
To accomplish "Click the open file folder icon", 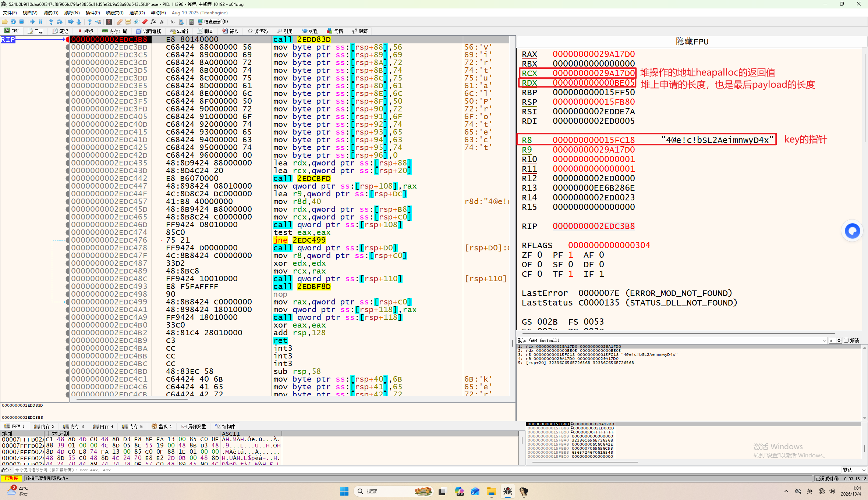I will [5, 22].
